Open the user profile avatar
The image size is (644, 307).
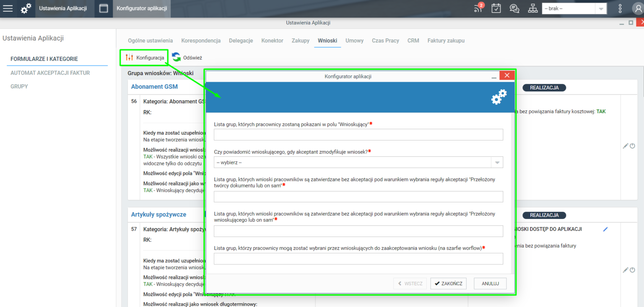(637, 8)
